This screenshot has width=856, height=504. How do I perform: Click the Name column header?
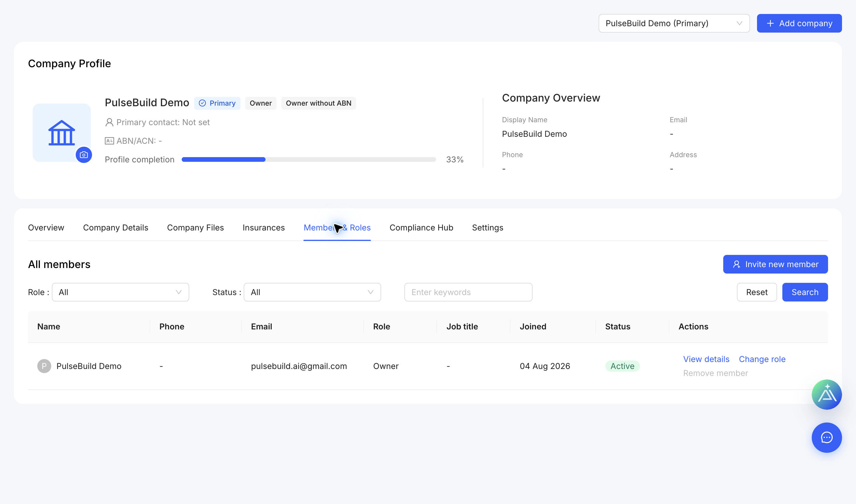coord(49,326)
